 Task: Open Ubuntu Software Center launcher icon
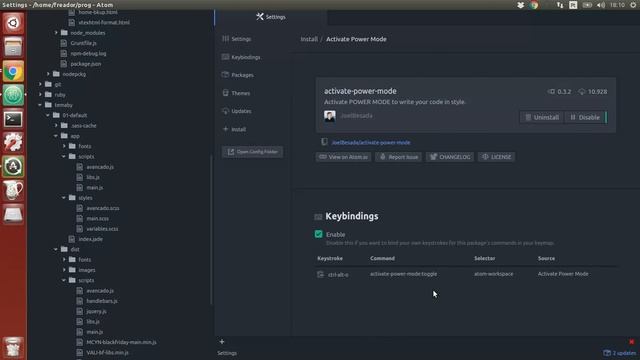pos(13,167)
